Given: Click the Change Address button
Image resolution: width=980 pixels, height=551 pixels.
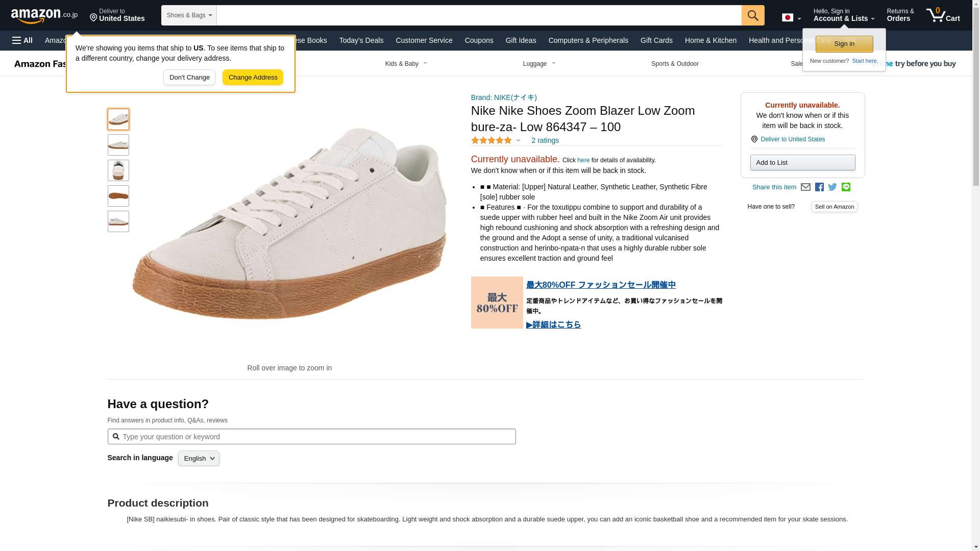Looking at the screenshot, I should tap(253, 78).
